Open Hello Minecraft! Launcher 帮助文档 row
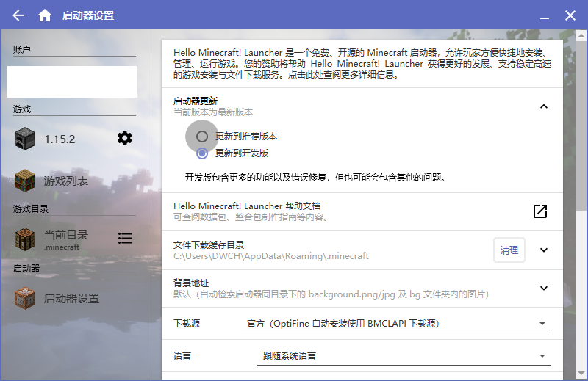588x381 pixels. (x=362, y=211)
